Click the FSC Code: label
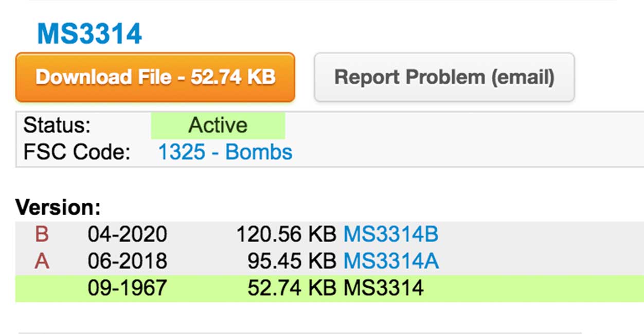 [77, 152]
